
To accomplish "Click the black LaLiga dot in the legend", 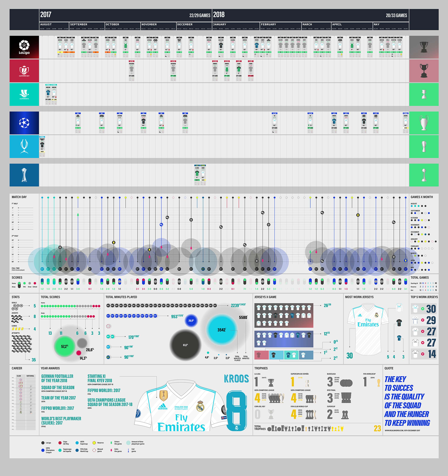I will point(43,443).
